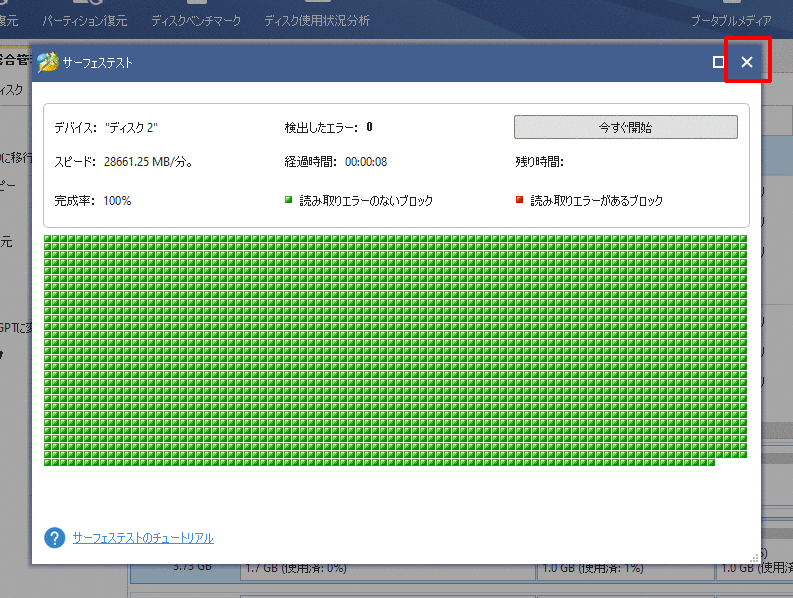Click the スピード 28661.25 MB/分 value
Viewport: 793px width, 598px height.
148,161
